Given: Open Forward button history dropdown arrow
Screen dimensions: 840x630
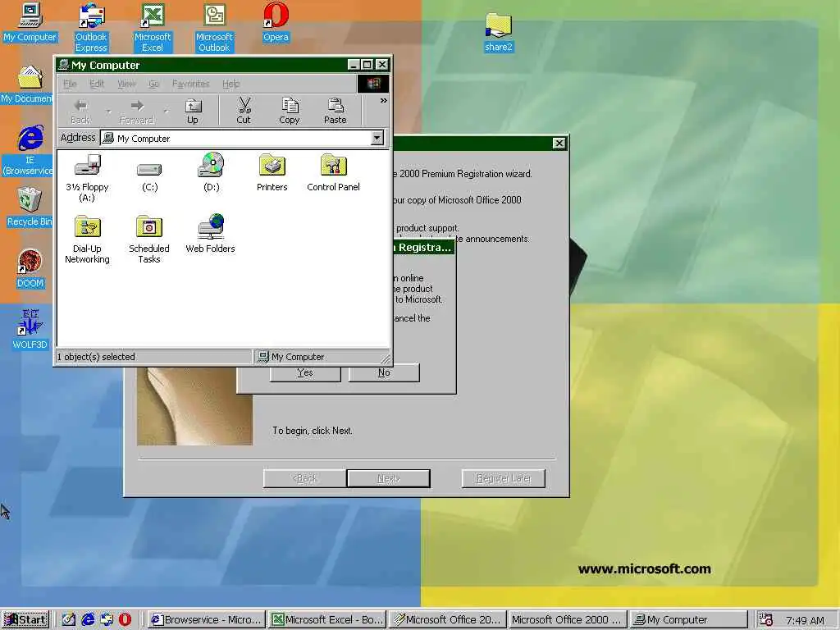Looking at the screenshot, I should click(166, 112).
